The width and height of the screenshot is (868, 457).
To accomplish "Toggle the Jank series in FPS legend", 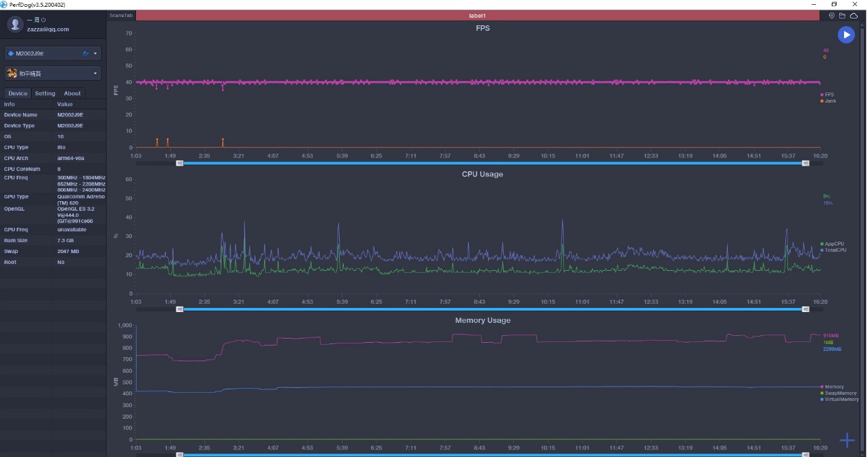I will 830,101.
